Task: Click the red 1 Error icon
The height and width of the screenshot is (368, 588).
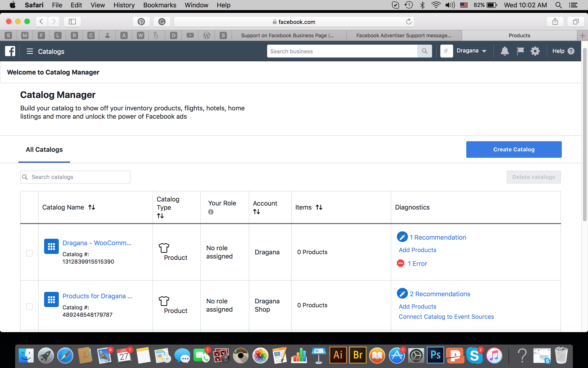Action: pyautogui.click(x=400, y=263)
